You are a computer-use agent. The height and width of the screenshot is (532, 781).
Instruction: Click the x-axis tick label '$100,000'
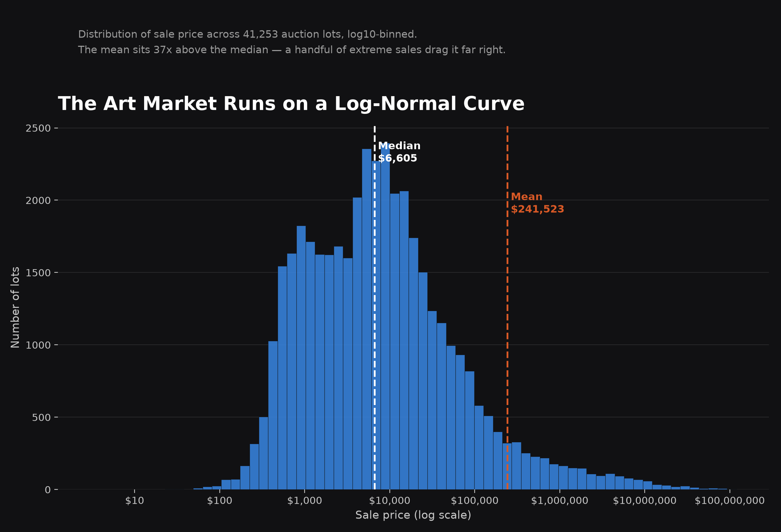pos(475,501)
